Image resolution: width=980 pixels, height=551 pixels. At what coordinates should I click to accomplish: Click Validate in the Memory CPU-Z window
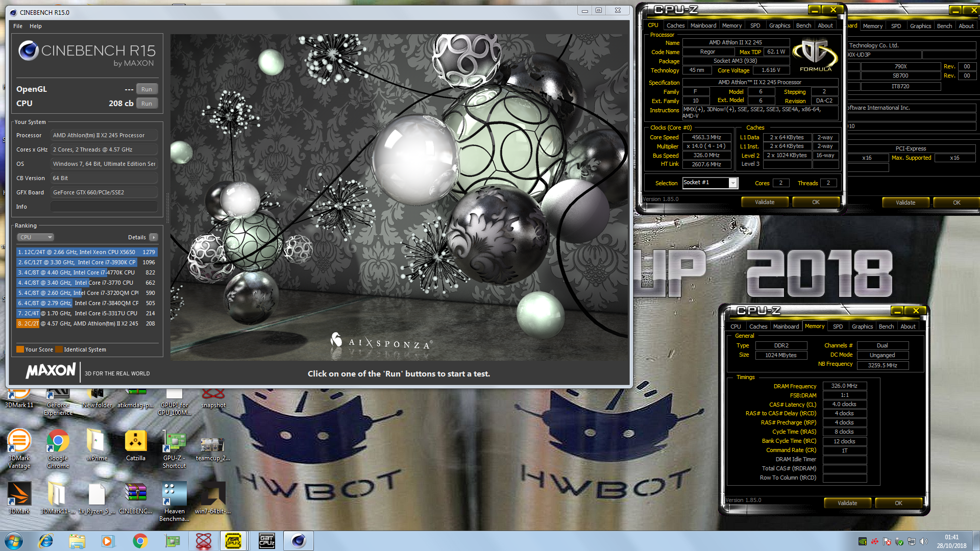pyautogui.click(x=847, y=503)
